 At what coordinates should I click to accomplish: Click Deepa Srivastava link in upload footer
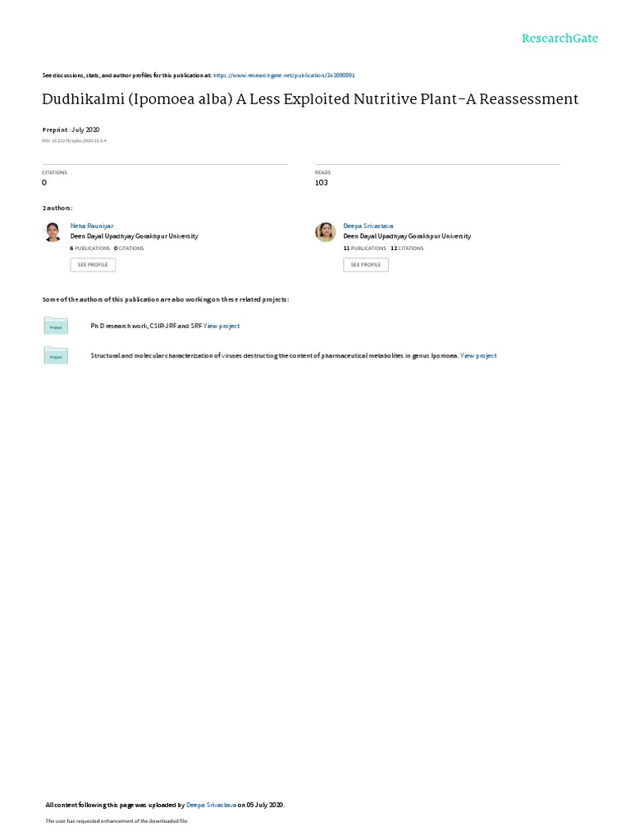point(211,805)
